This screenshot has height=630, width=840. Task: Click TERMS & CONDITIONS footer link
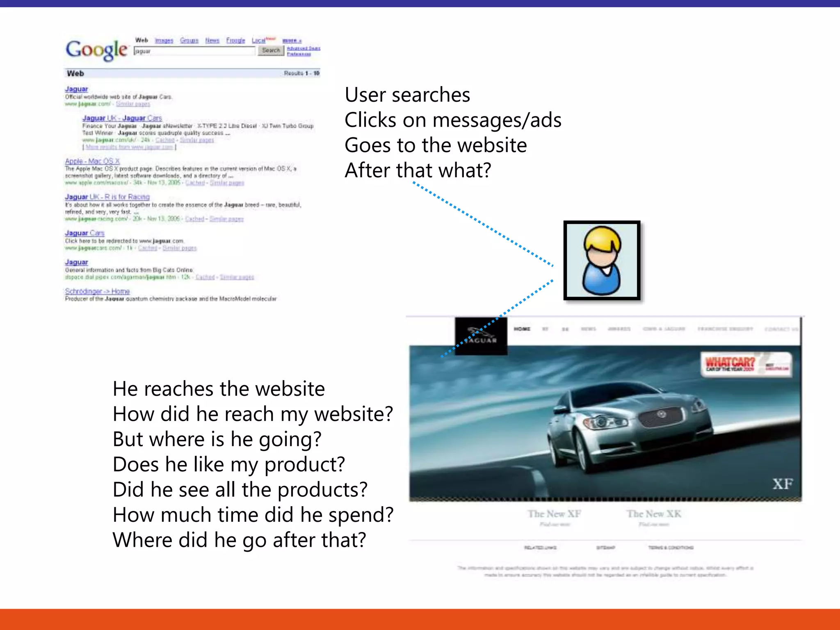click(x=671, y=548)
